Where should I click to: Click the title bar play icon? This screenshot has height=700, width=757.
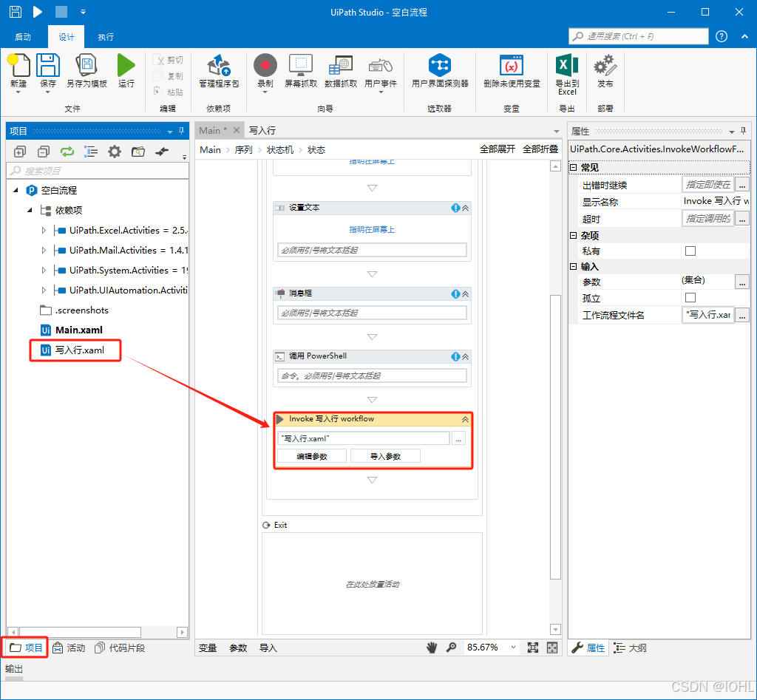37,12
